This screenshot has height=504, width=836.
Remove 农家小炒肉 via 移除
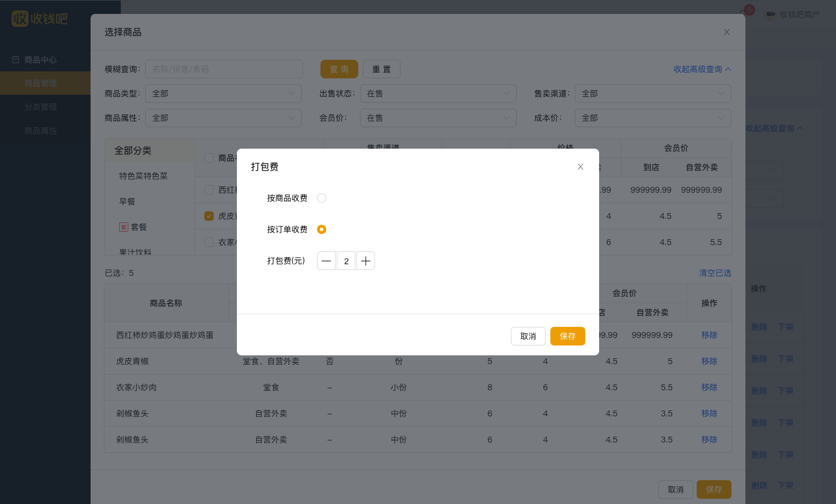709,387
